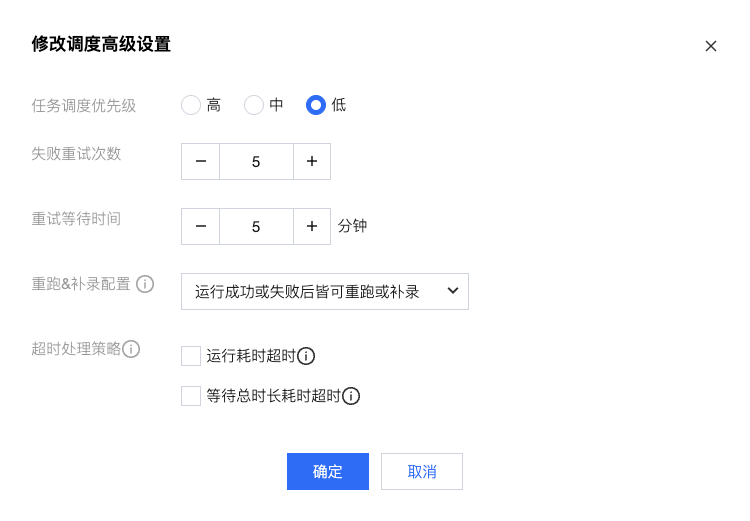Click 确定 to confirm settings
This screenshot has height=521, width=750.
(328, 472)
